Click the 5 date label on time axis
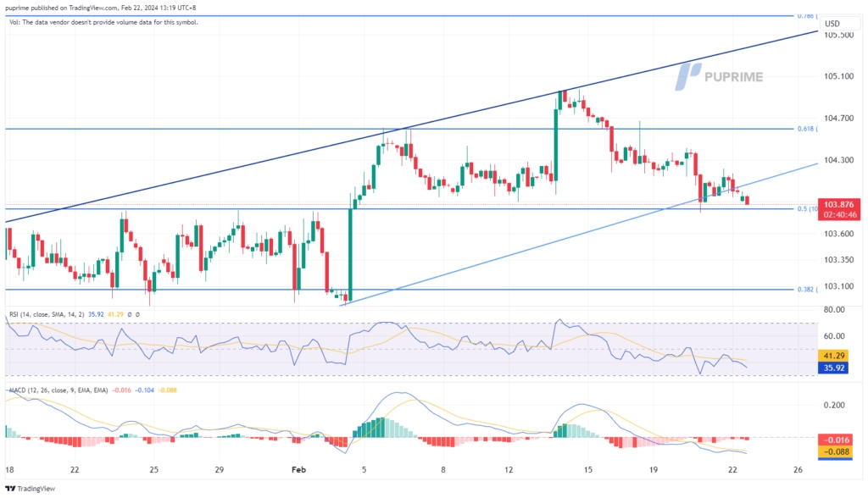Viewport: 868px width, 498px height. tap(364, 470)
